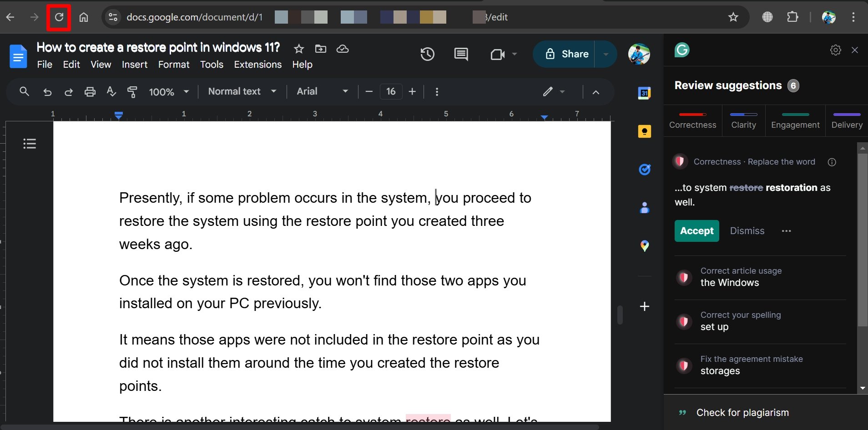Open the editing mode pencil dropdown

[x=554, y=91]
